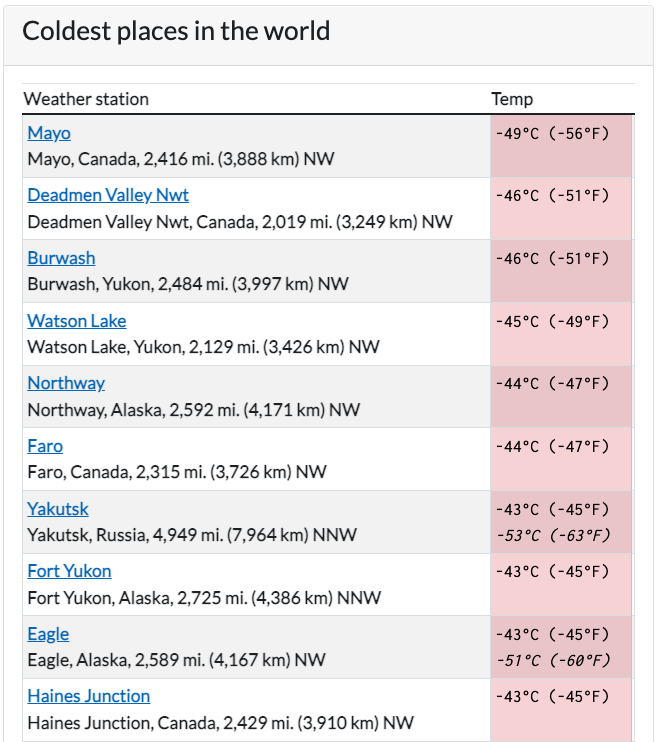
Task: Click the Weather station column header
Action: [x=86, y=99]
